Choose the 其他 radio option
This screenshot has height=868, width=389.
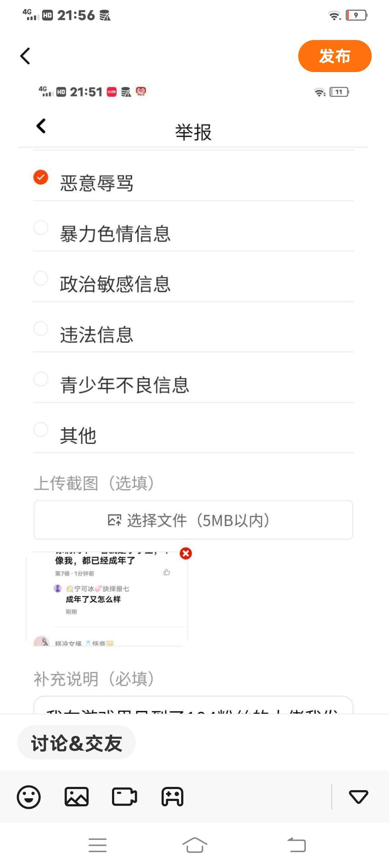click(41, 430)
